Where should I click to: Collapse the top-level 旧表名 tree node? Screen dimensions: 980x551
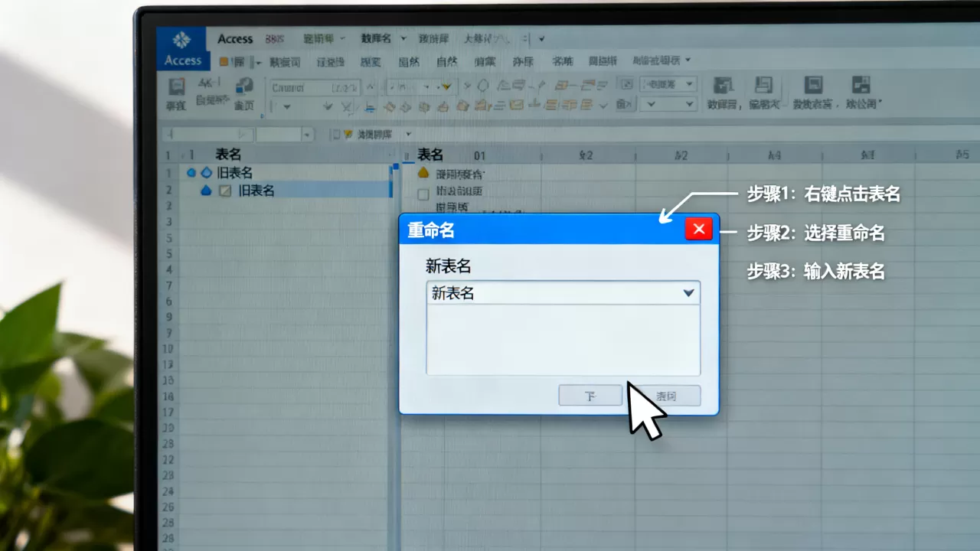[x=191, y=173]
